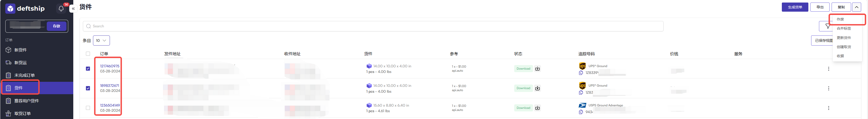Check the checkbox for order 1236504149
Viewport: 868px width, 119px height.
(x=88, y=108)
